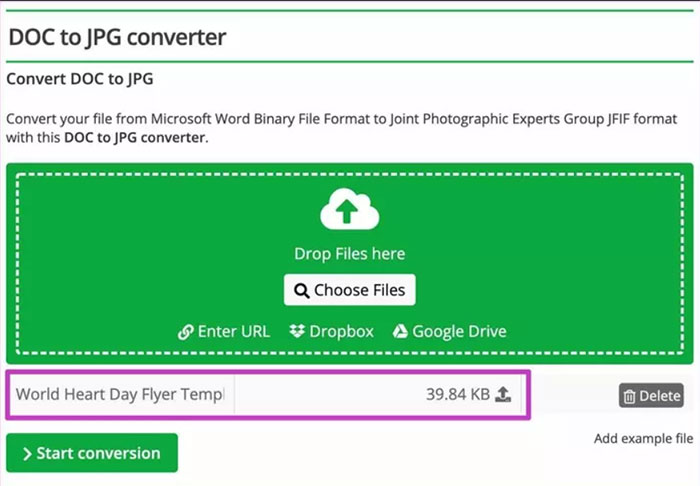This screenshot has width=700, height=486.
Task: Click the DOC to JPG converter heading
Action: pos(117,37)
